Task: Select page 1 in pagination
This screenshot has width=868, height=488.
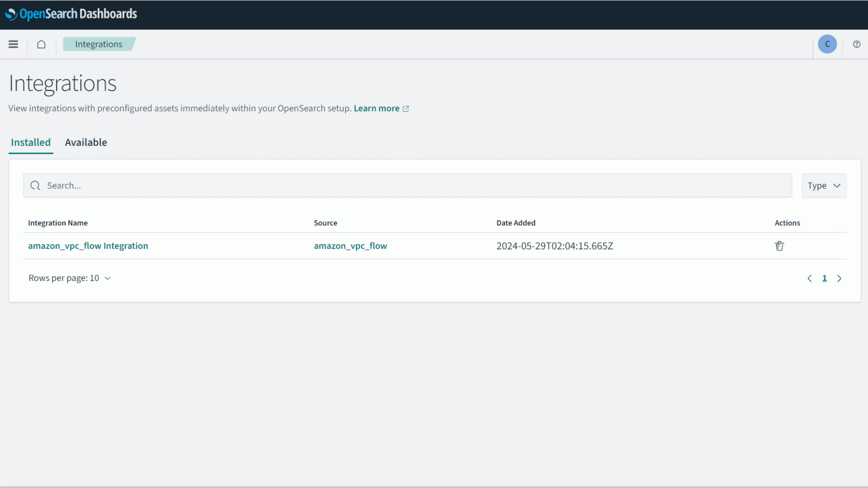Action: point(824,278)
